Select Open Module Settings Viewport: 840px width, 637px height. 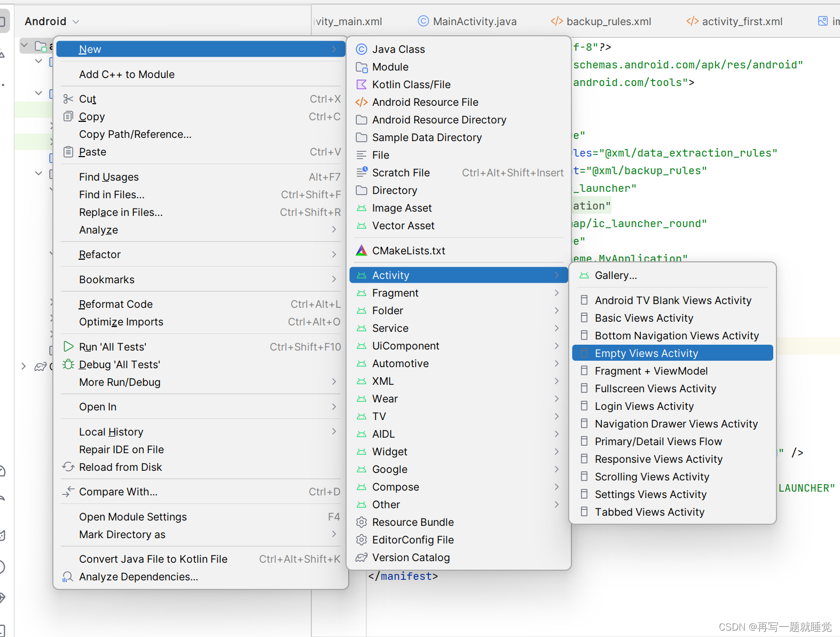click(x=201, y=517)
